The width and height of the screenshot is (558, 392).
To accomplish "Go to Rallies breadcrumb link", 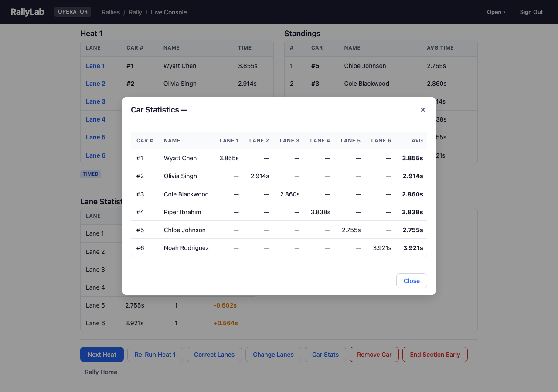I will (x=111, y=12).
